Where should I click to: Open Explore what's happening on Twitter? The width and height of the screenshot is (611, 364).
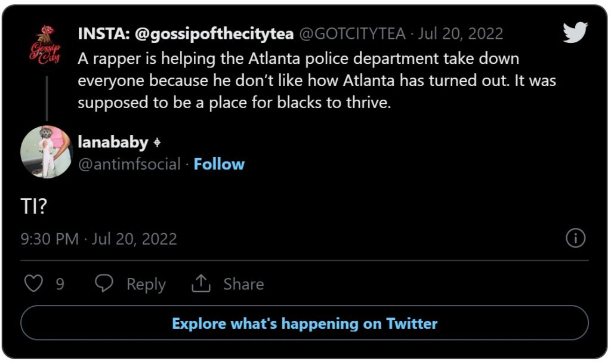click(x=305, y=323)
